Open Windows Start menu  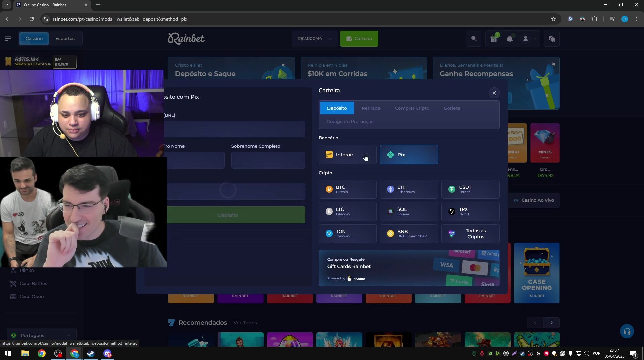(8, 354)
